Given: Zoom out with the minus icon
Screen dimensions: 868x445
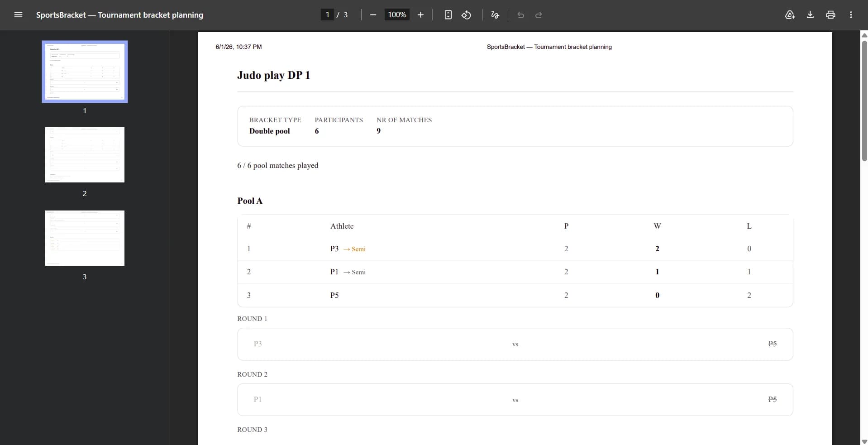Looking at the screenshot, I should (x=373, y=15).
